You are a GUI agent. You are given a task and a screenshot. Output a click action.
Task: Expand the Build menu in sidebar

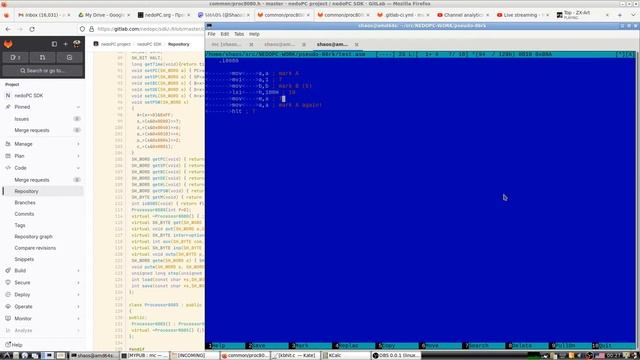click(42, 271)
